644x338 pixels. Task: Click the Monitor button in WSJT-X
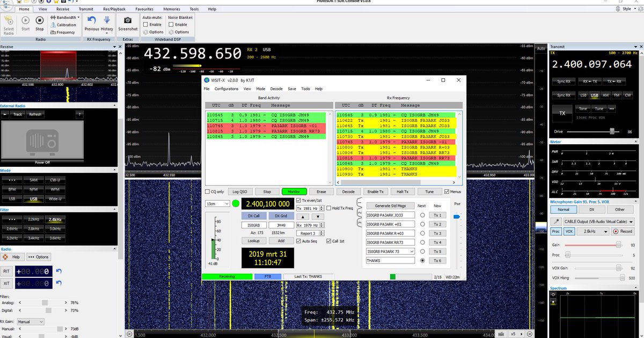(x=294, y=192)
